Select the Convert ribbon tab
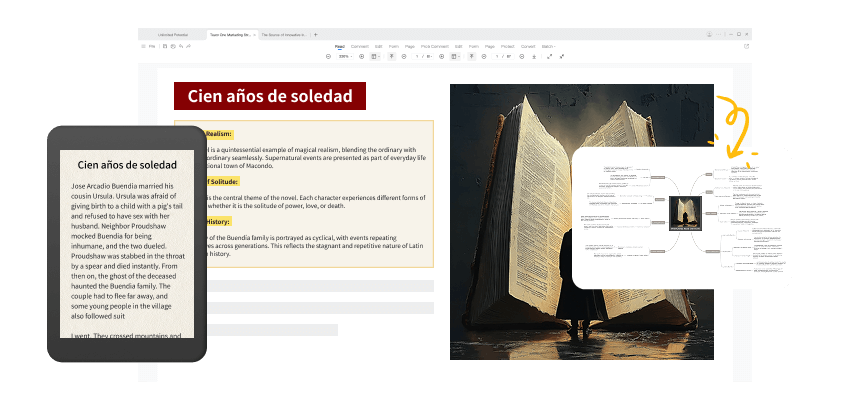The height and width of the screenshot is (412, 848). (528, 46)
